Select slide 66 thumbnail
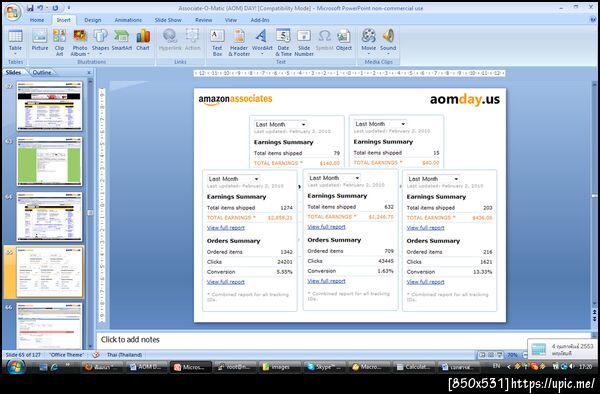Screen dimensions: 600x394 [x=49, y=326]
